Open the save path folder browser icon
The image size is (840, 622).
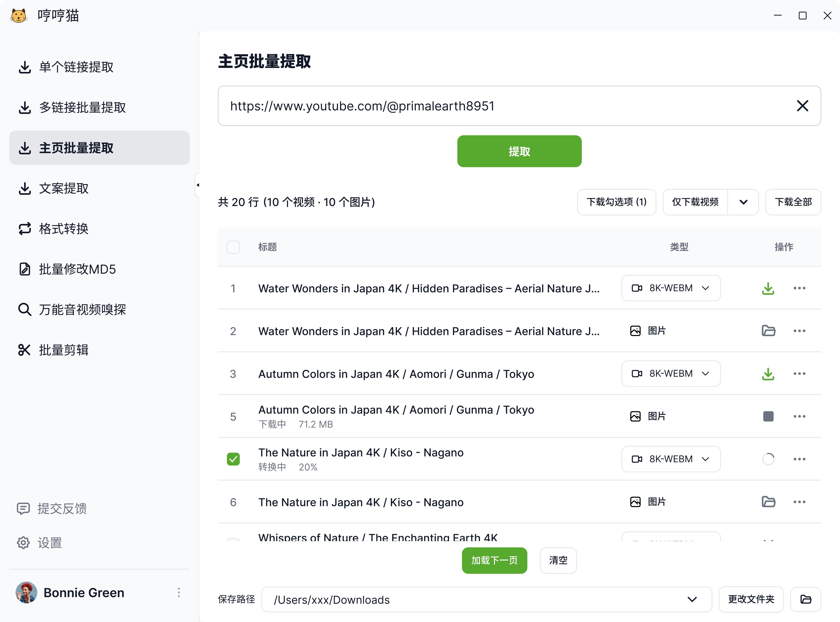point(806,599)
